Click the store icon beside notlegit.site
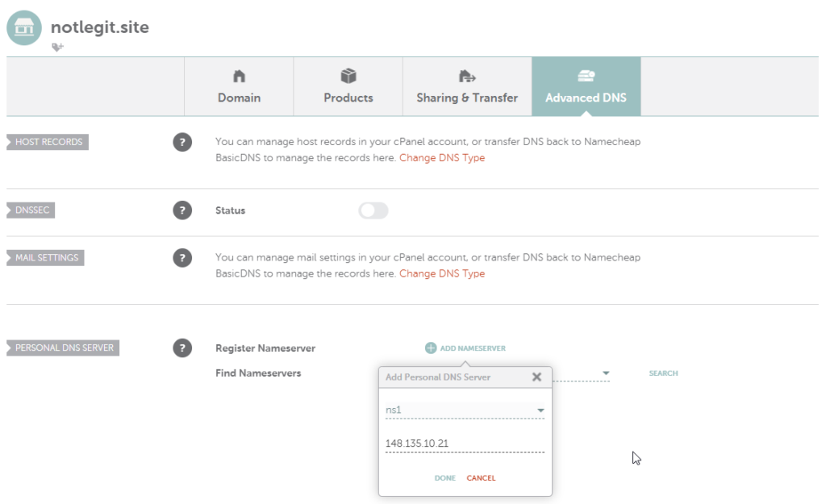Viewport: 826px width, 504px height. point(23,27)
